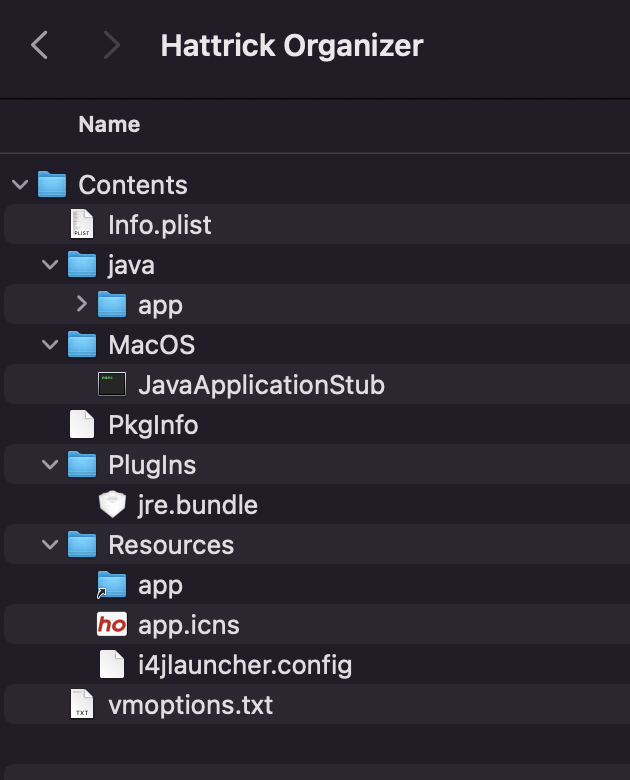The image size is (630, 780).
Task: Select the 'app' name under java
Action: tap(160, 305)
